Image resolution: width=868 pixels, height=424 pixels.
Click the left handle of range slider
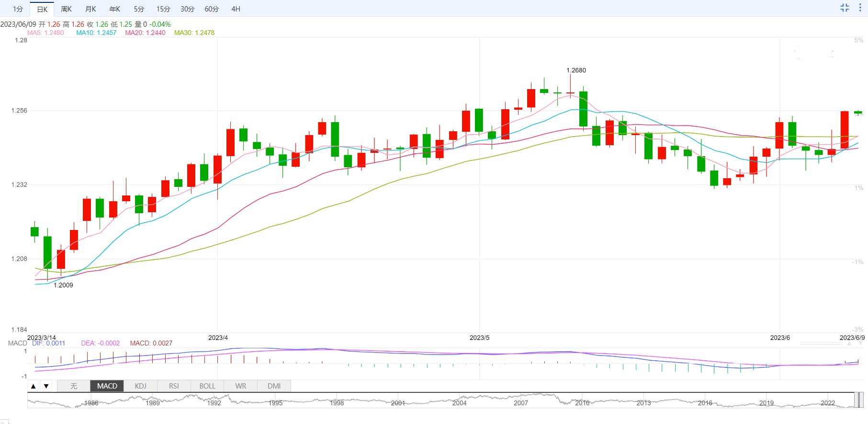coord(856,400)
